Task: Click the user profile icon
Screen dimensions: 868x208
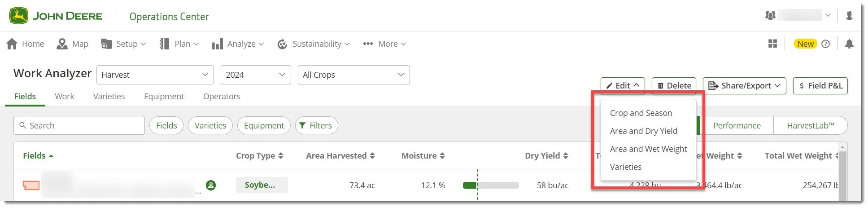Action: (849, 16)
